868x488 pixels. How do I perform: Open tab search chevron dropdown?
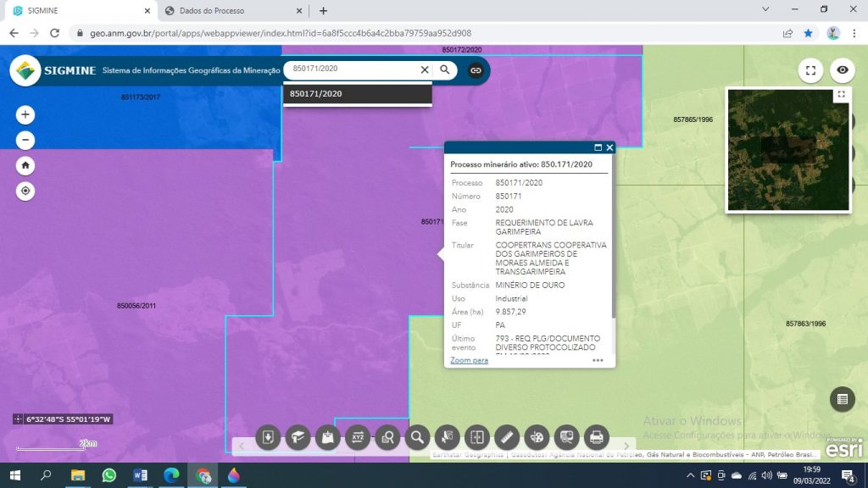pyautogui.click(x=765, y=9)
